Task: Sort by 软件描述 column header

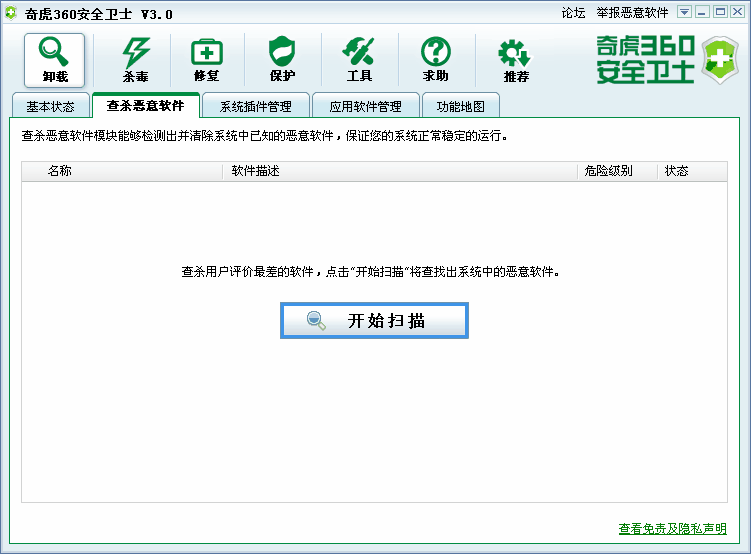Action: pyautogui.click(x=400, y=171)
